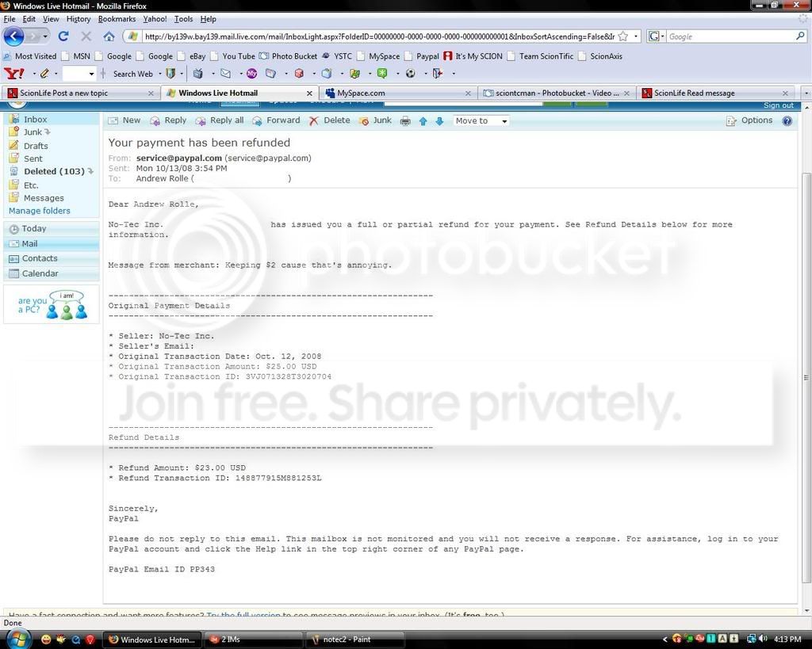Go to the Firefox home page icon
This screenshot has height=649, width=812.
pos(109,36)
